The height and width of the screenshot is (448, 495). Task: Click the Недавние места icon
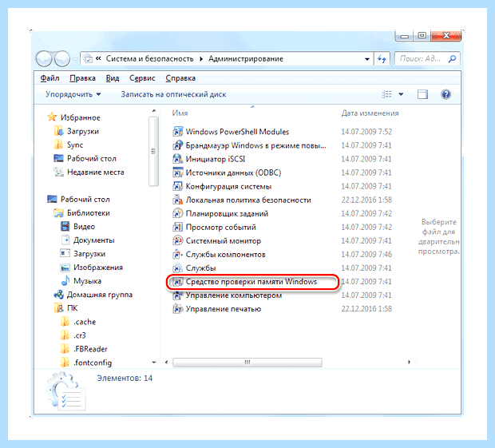58,172
